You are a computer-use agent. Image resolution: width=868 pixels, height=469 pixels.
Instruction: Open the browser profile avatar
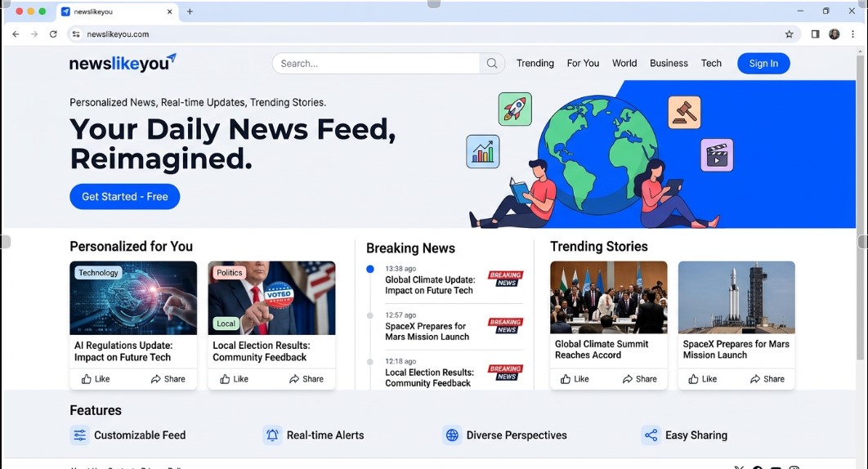point(834,33)
